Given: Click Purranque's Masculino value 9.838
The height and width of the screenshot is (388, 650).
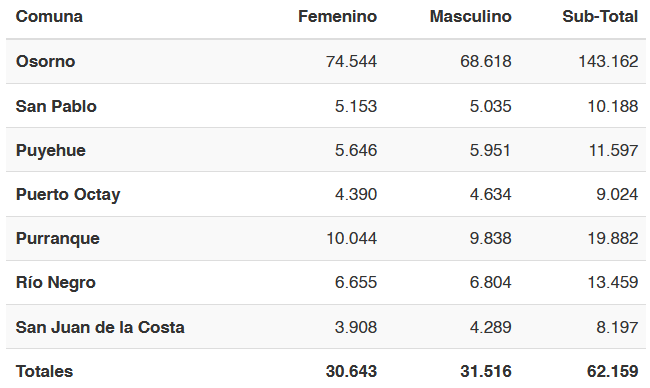Looking at the screenshot, I should [x=490, y=238].
